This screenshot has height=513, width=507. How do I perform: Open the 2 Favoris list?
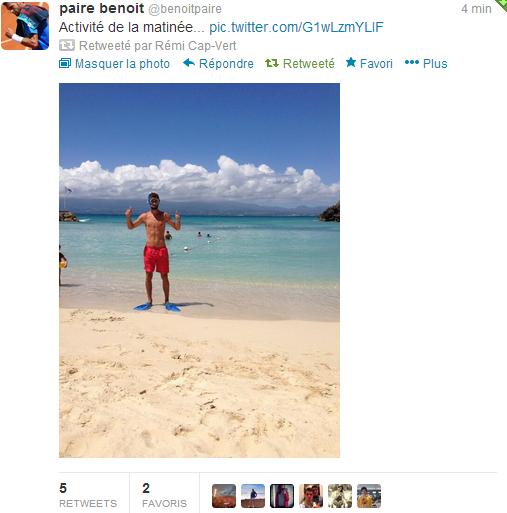click(x=164, y=495)
